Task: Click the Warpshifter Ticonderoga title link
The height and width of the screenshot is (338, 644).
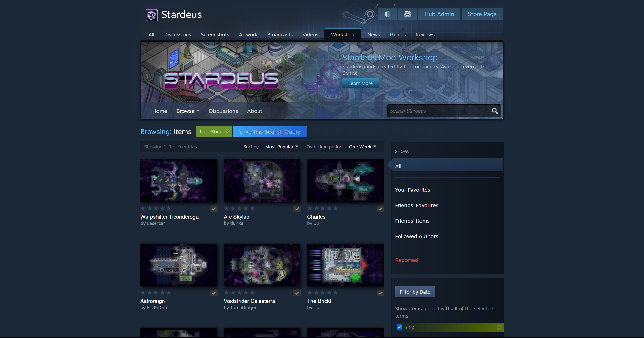Action: (x=169, y=217)
